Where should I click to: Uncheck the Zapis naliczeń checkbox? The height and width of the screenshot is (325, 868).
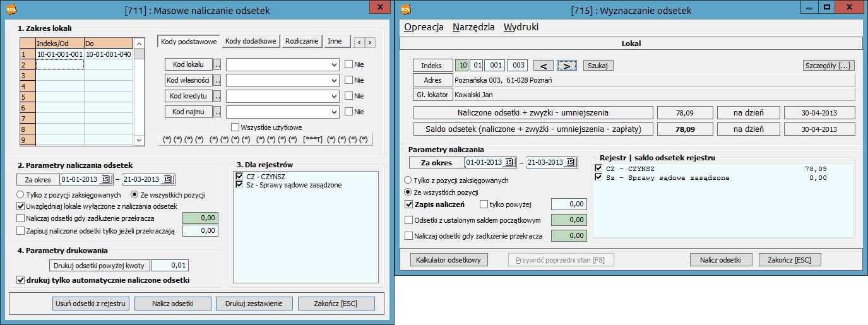pos(408,204)
